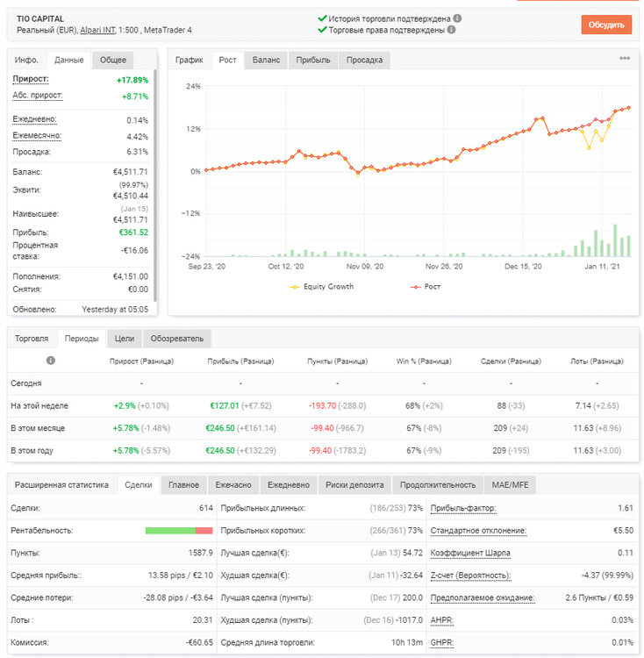Toggle Equity Growth legend series

(x=322, y=287)
